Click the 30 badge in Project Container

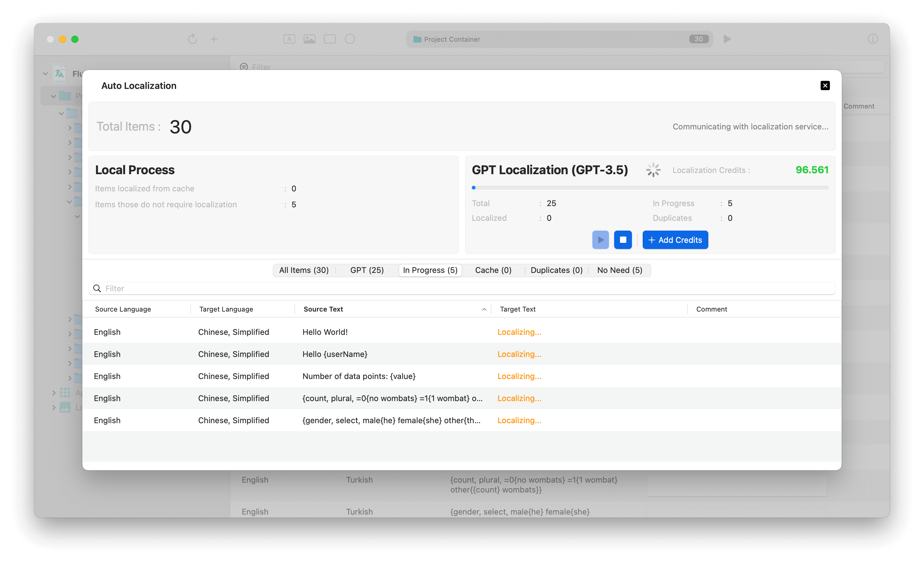pos(698,39)
